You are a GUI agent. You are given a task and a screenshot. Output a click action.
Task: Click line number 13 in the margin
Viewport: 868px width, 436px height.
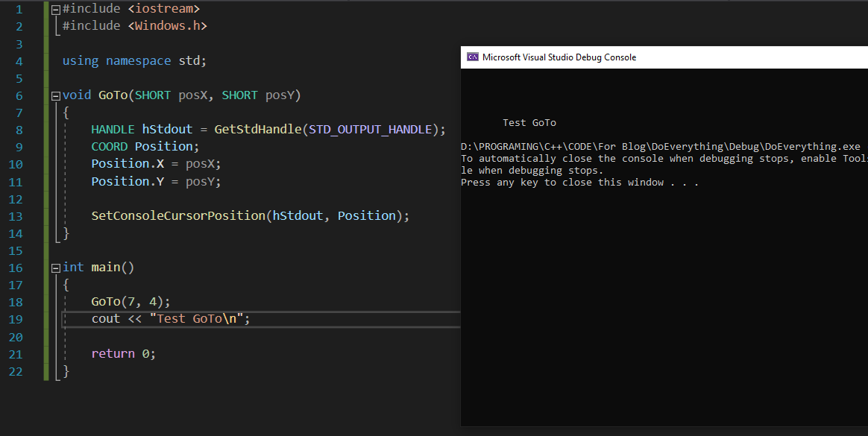[16, 216]
